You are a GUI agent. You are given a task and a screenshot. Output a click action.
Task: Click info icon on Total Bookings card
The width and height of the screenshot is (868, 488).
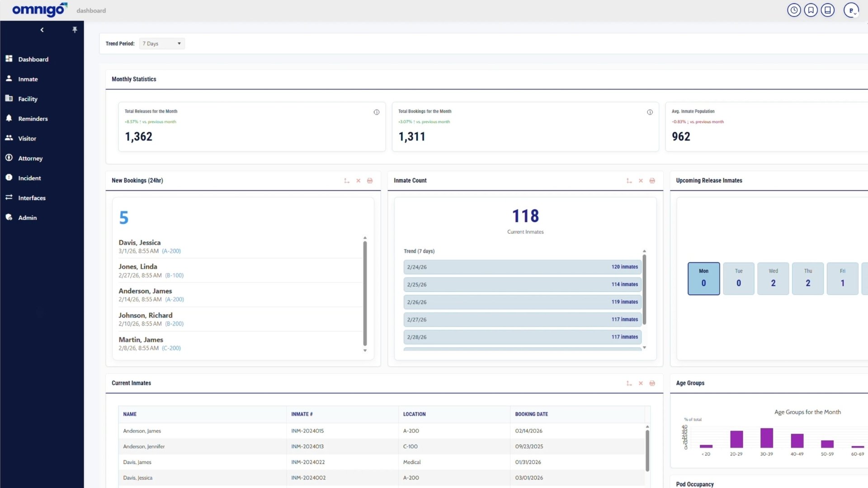tap(650, 112)
